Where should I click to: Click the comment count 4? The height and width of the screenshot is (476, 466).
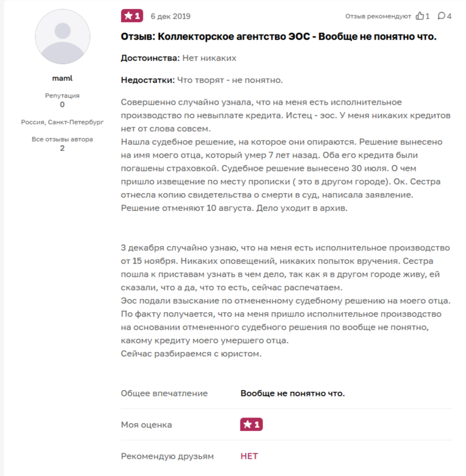[449, 16]
